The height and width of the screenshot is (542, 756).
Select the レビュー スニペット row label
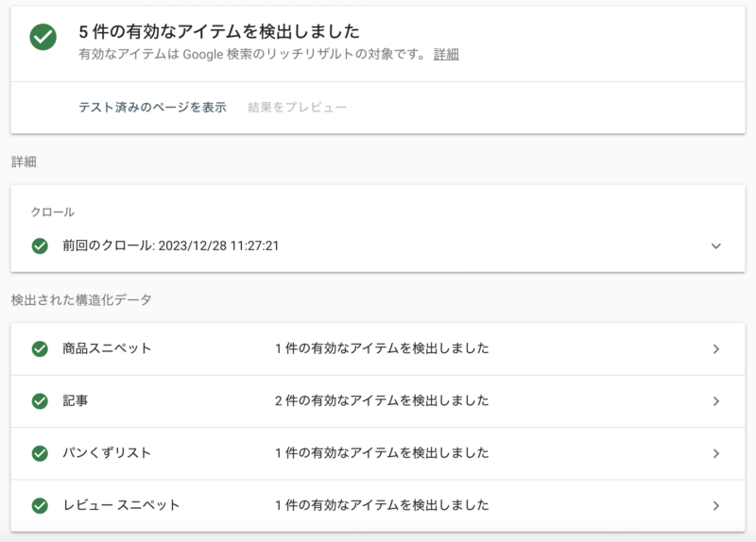[x=121, y=505]
